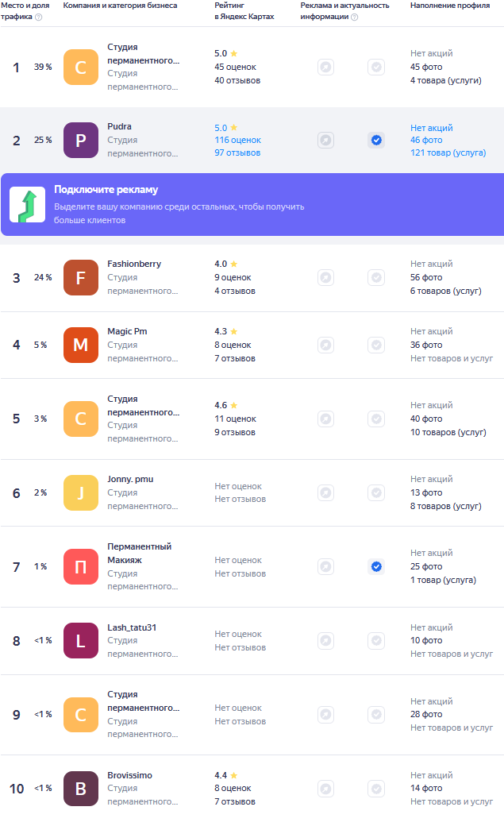Click the B avatar of Brovissimo

coord(81,789)
